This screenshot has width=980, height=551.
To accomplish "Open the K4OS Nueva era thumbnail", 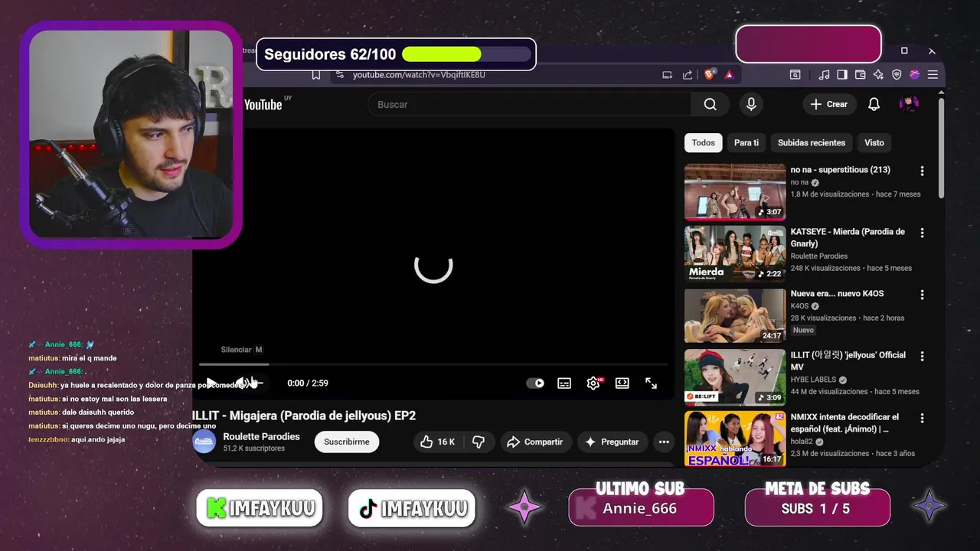I will coord(735,315).
